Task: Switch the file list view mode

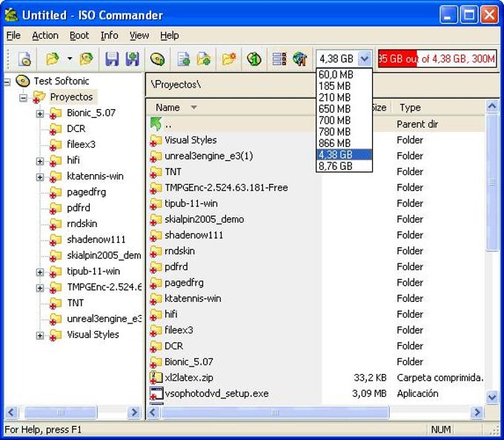Action: (x=279, y=59)
